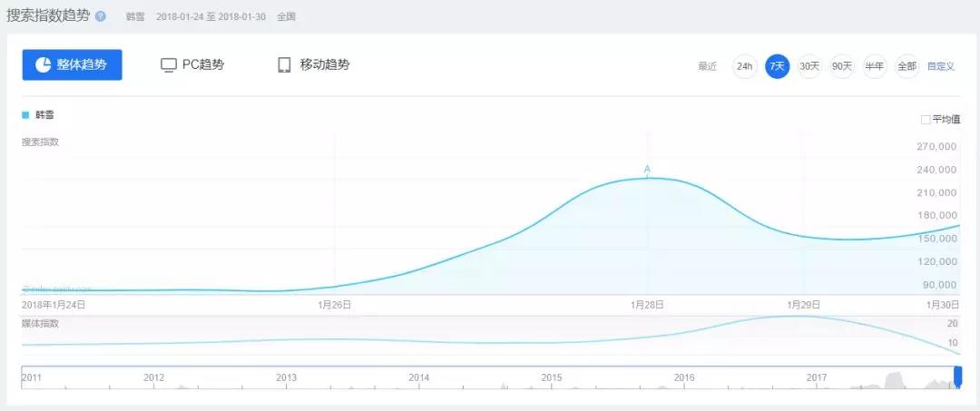
Task: Select the 整体趋势 tab
Action: [72, 65]
